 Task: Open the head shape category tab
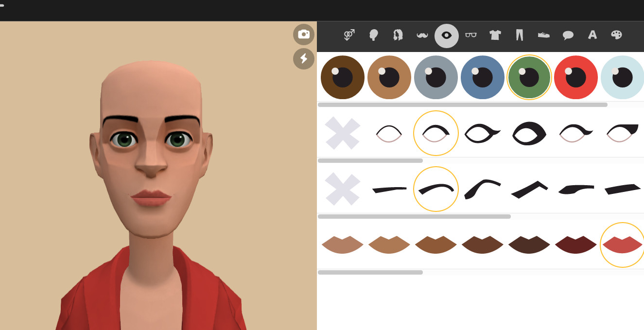click(x=373, y=35)
